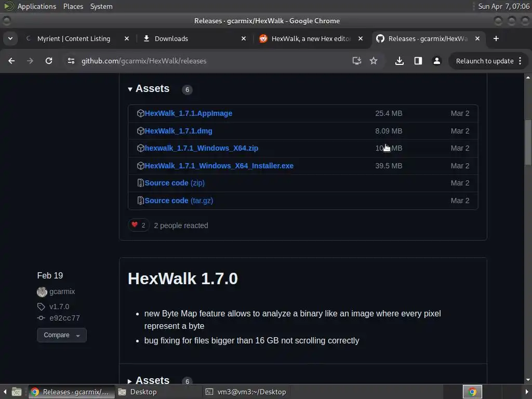The width and height of the screenshot is (532, 399).
Task: Open the Chrome downloads tray icon
Action: [x=400, y=61]
